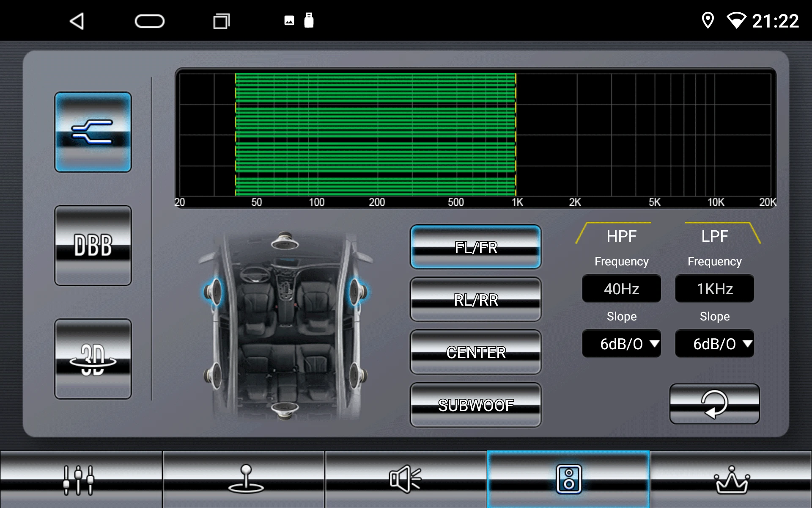Select the crossover filter icon button
The width and height of the screenshot is (812, 508).
pyautogui.click(x=93, y=132)
